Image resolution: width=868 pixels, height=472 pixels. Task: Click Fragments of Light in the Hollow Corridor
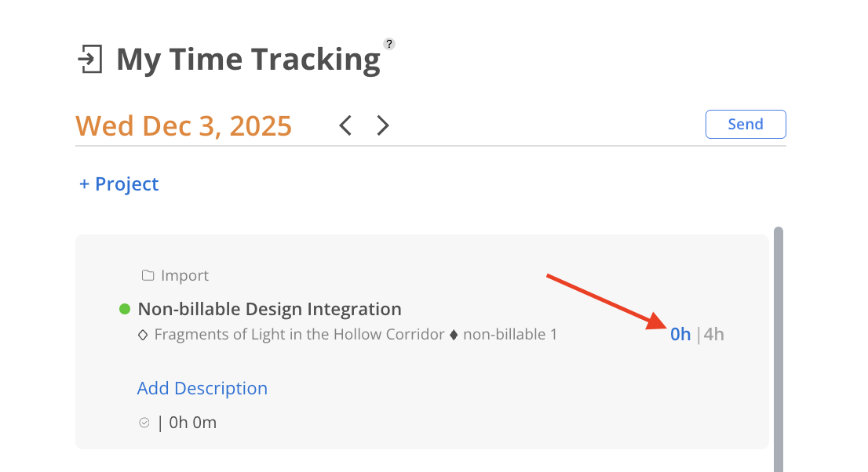[x=299, y=335]
